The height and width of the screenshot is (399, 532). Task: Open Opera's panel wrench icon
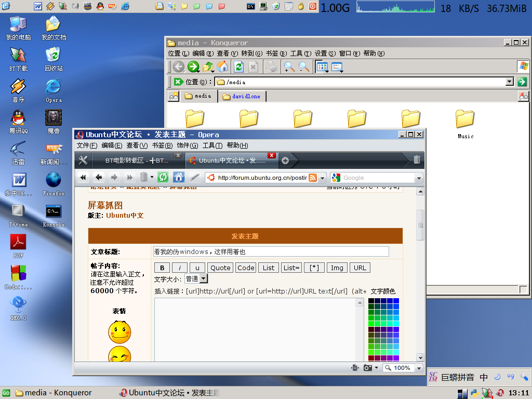tap(83, 160)
